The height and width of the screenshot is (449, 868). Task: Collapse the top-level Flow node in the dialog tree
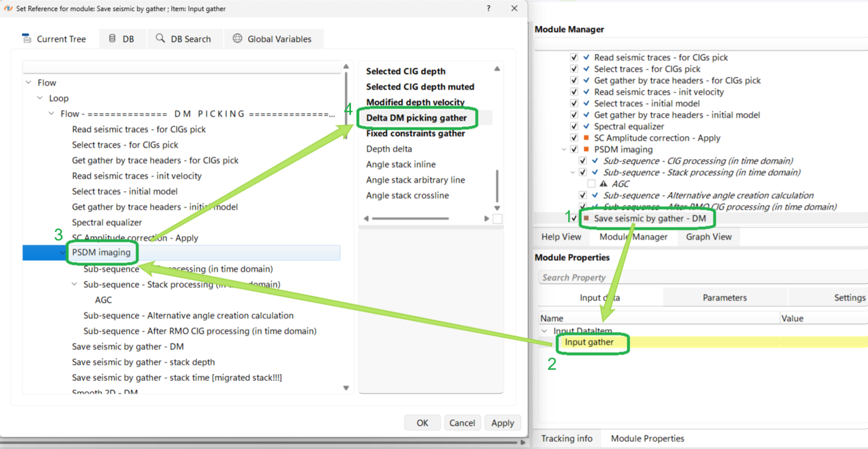[x=28, y=83]
